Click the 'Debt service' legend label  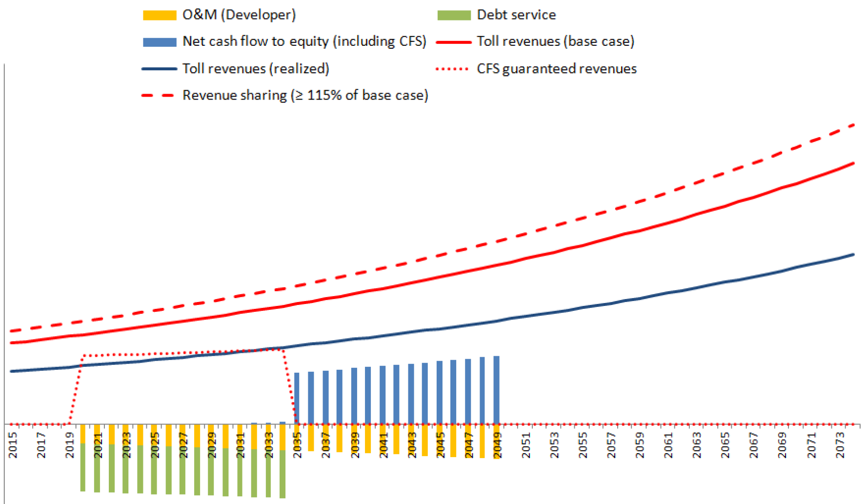pyautogui.click(x=516, y=15)
